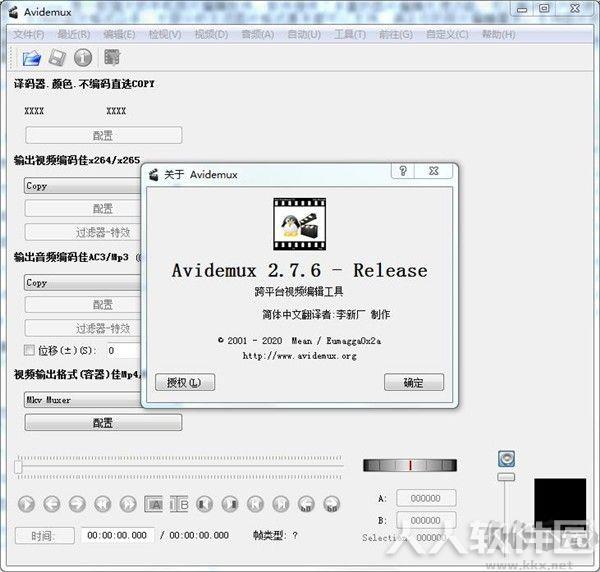This screenshot has width=600, height=572.
Task: Jump to the previous keyframe
Action: 103,504
